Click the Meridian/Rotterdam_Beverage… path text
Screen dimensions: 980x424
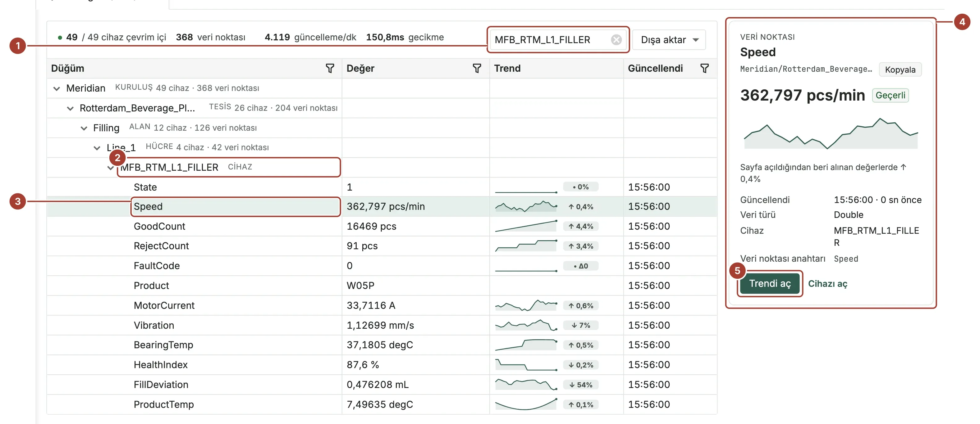(806, 69)
